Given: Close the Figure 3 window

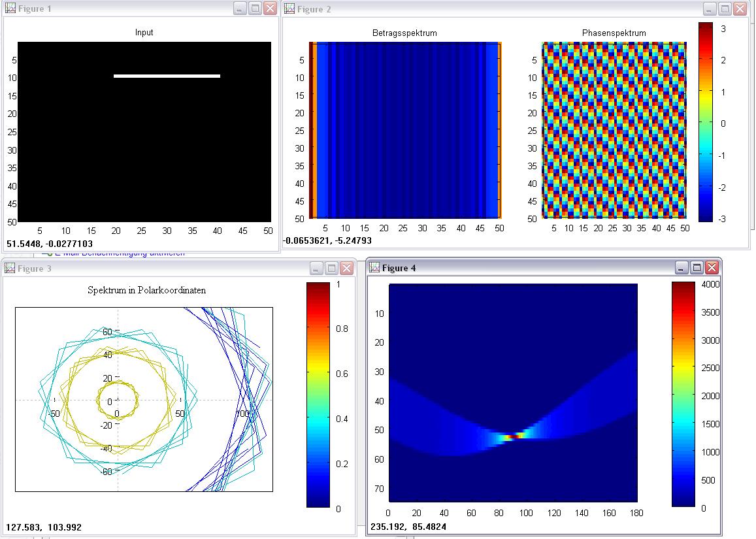Looking at the screenshot, I should tap(347, 268).
